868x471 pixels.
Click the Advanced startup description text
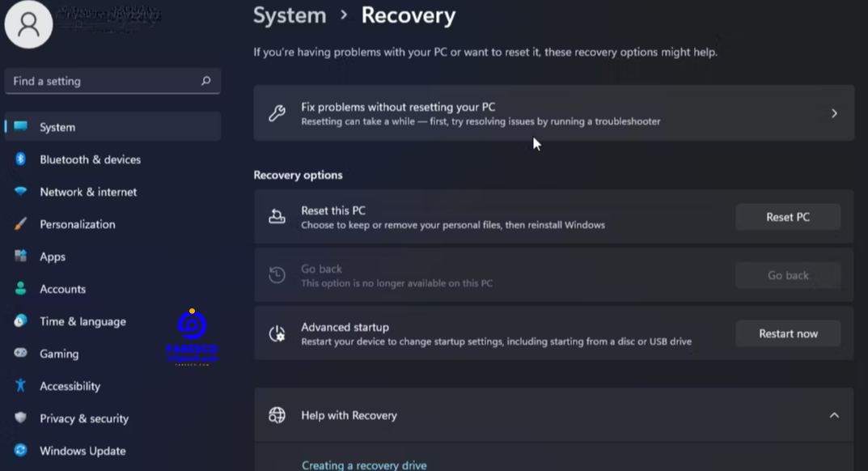pos(496,342)
